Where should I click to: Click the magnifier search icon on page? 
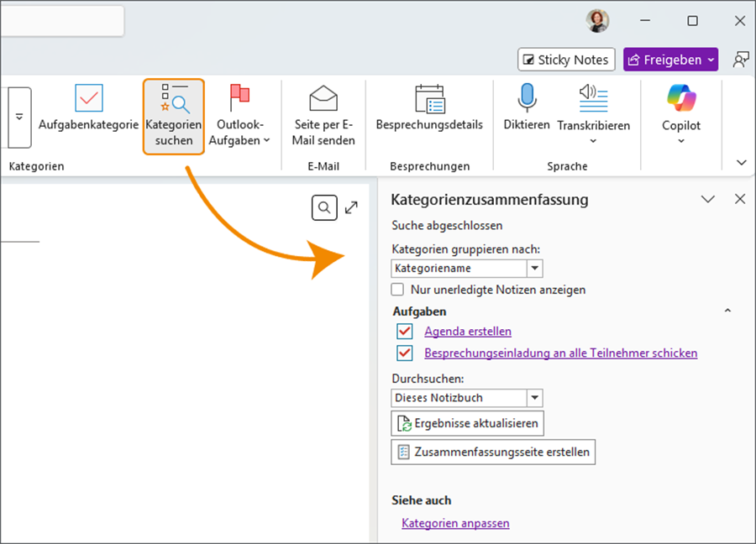pos(324,207)
